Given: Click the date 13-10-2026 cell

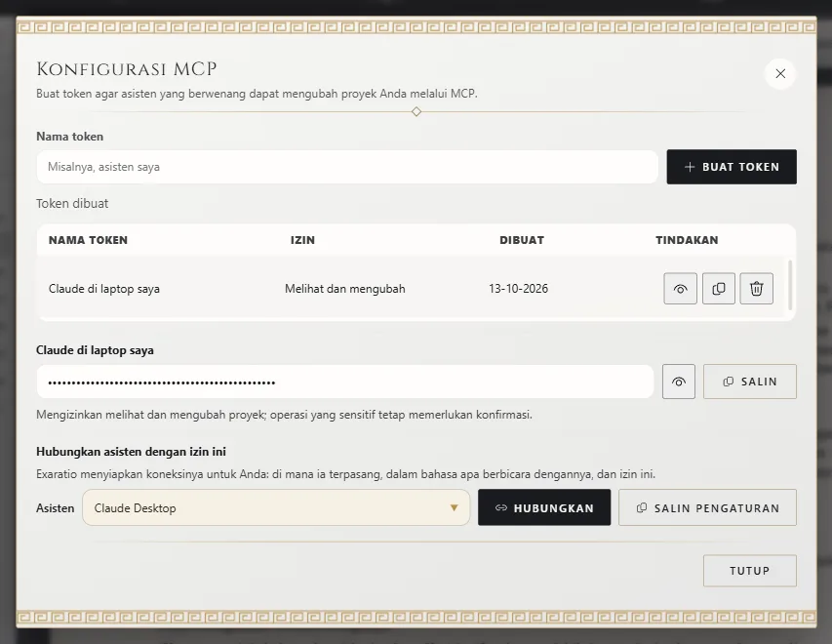Looking at the screenshot, I should point(518,289).
